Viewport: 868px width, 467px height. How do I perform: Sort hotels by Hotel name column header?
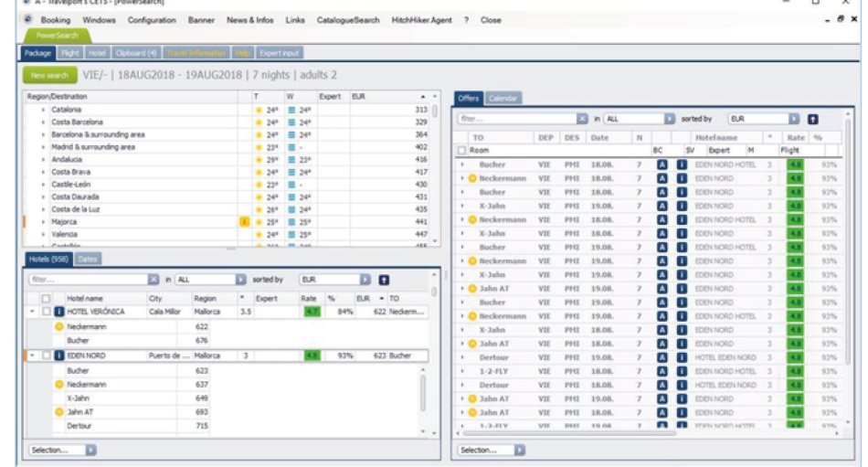(105, 298)
